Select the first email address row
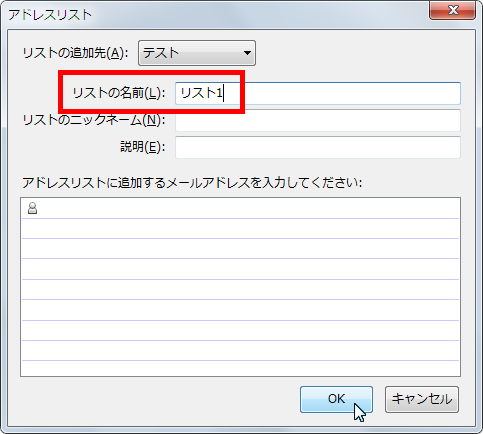The height and width of the screenshot is (434, 483). coord(240,208)
